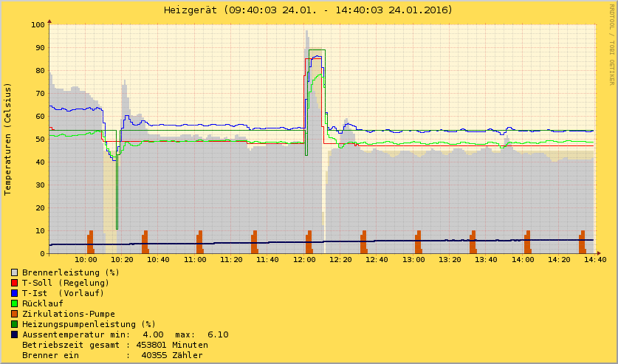The image size is (618, 364).
Task: Click the light green Rücklauf legend swatch
Action: point(15,303)
